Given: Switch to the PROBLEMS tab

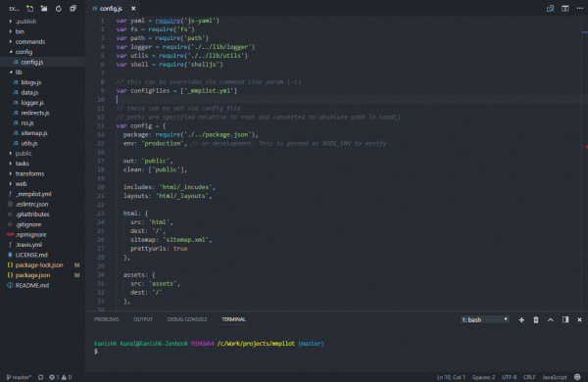Looking at the screenshot, I should (x=107, y=319).
